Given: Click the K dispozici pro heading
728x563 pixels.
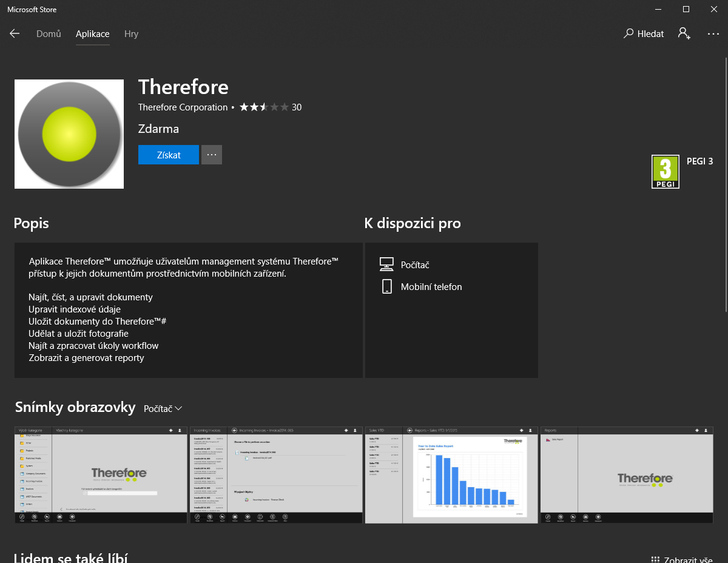Looking at the screenshot, I should [413, 223].
